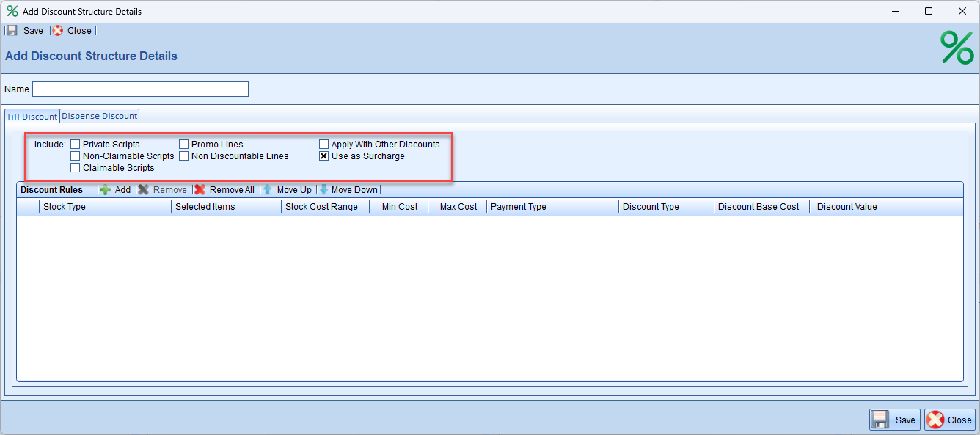
Task: Switch to the Dispense Discount tab
Action: pyautogui.click(x=99, y=116)
